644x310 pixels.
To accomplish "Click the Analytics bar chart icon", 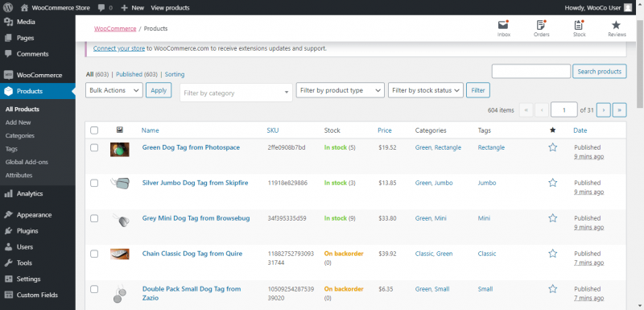I will click(8, 193).
